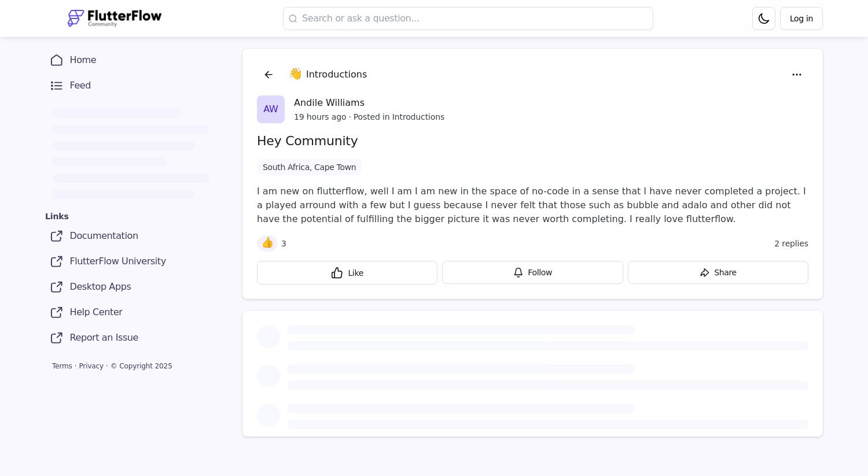The image size is (868, 476).
Task: Click the bell icon on the Follow button
Action: (x=518, y=272)
